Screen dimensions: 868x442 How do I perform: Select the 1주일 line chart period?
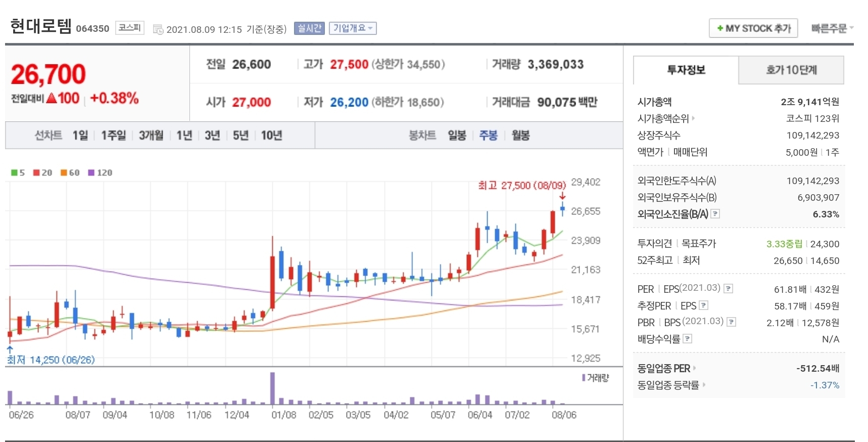click(113, 135)
